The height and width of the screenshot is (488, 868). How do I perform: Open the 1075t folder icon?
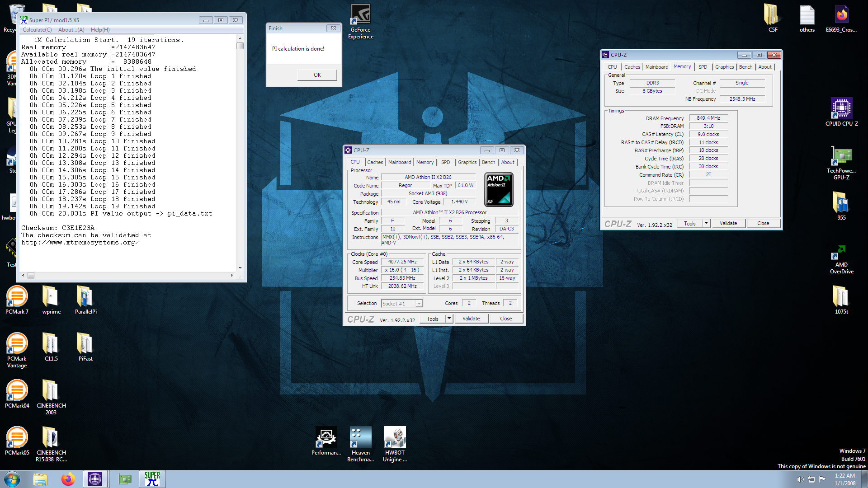coord(841,300)
